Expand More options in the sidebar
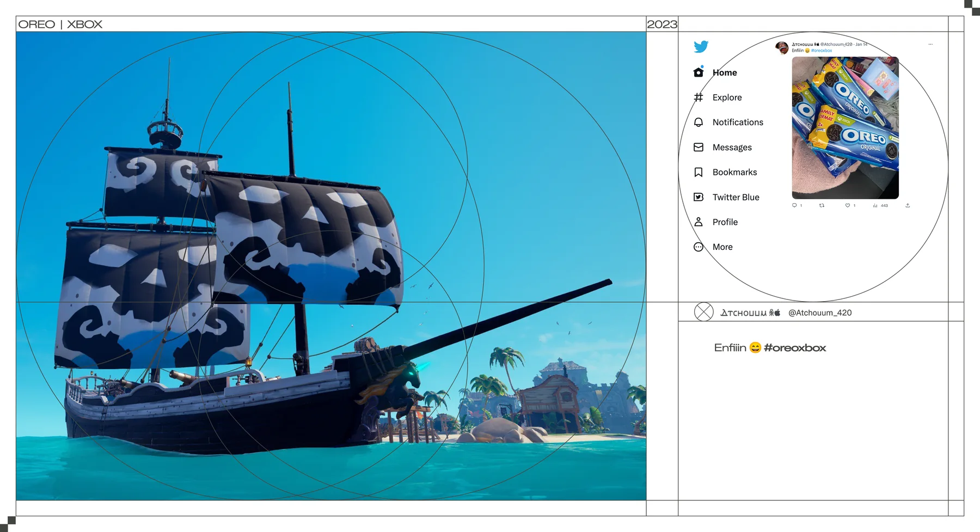Viewport: 980px width, 532px height. coord(722,247)
